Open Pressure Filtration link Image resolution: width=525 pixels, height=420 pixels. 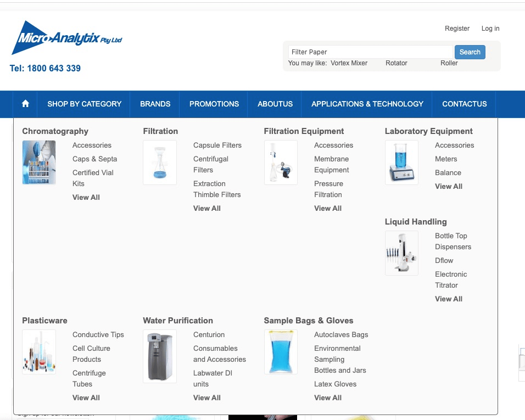coord(328,189)
